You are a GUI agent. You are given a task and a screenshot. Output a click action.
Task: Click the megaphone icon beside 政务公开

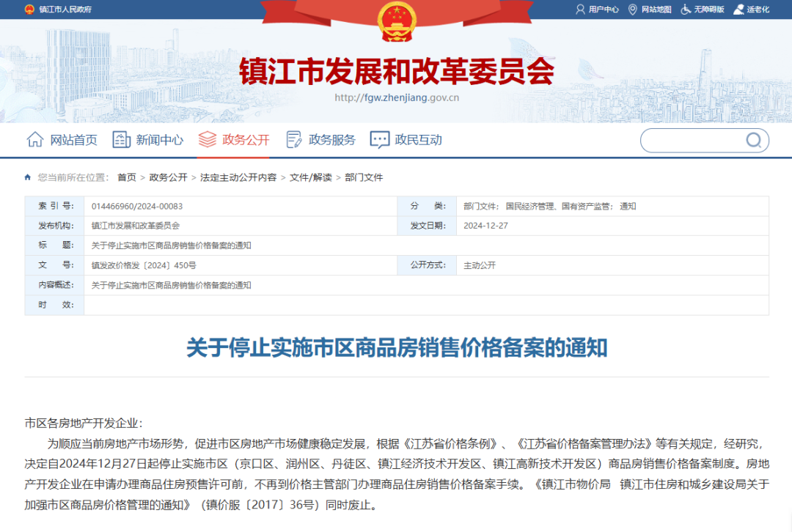[x=206, y=139]
